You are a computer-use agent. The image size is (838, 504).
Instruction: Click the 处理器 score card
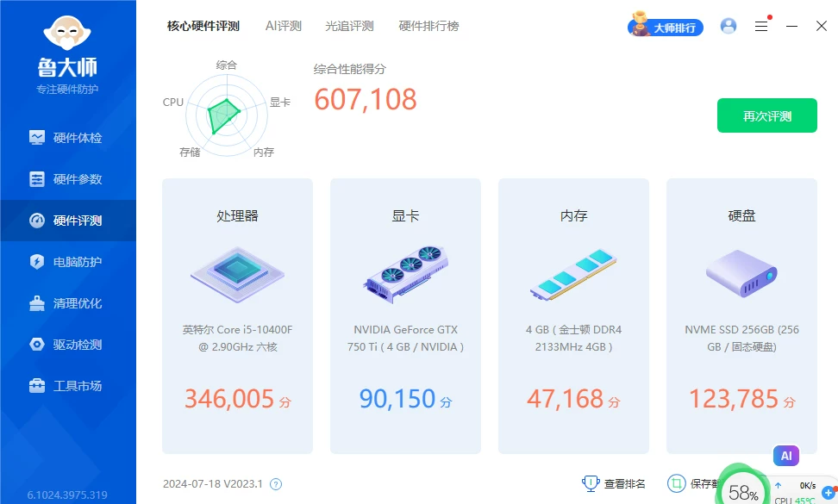[237, 316]
